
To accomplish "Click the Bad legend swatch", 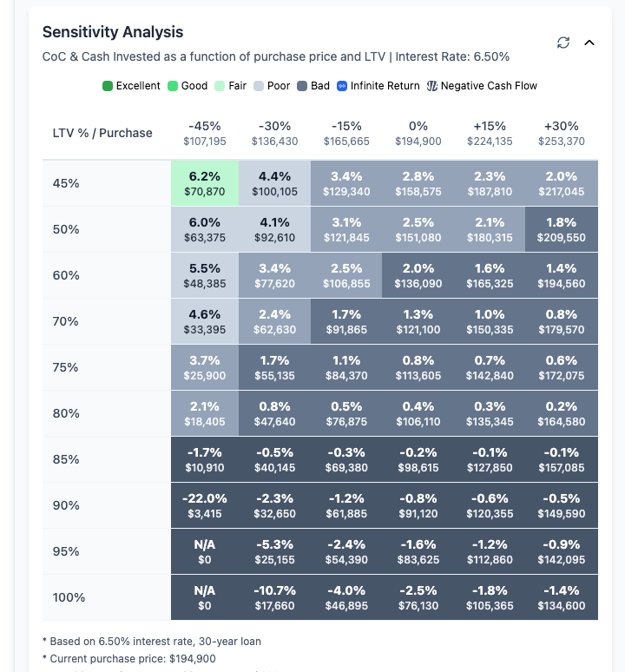I will click(x=303, y=86).
